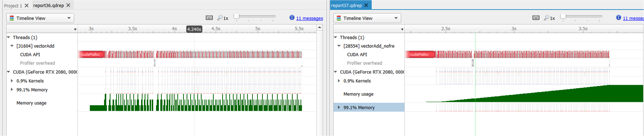Click the 4.240s time marker on report36 ruler

pyautogui.click(x=194, y=29)
